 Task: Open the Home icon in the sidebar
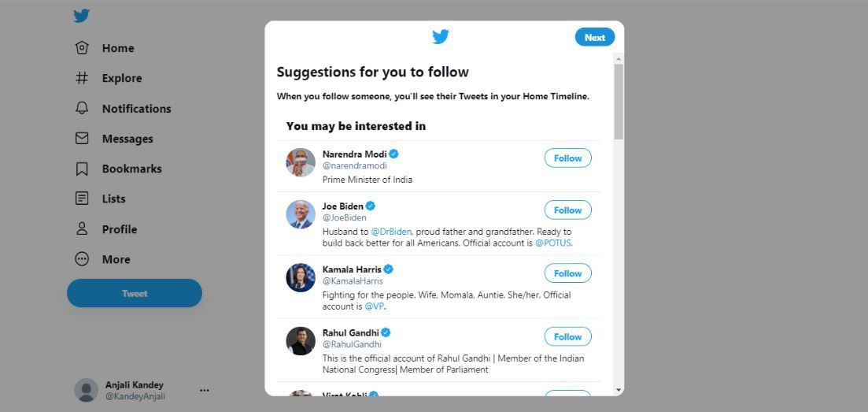[x=82, y=48]
